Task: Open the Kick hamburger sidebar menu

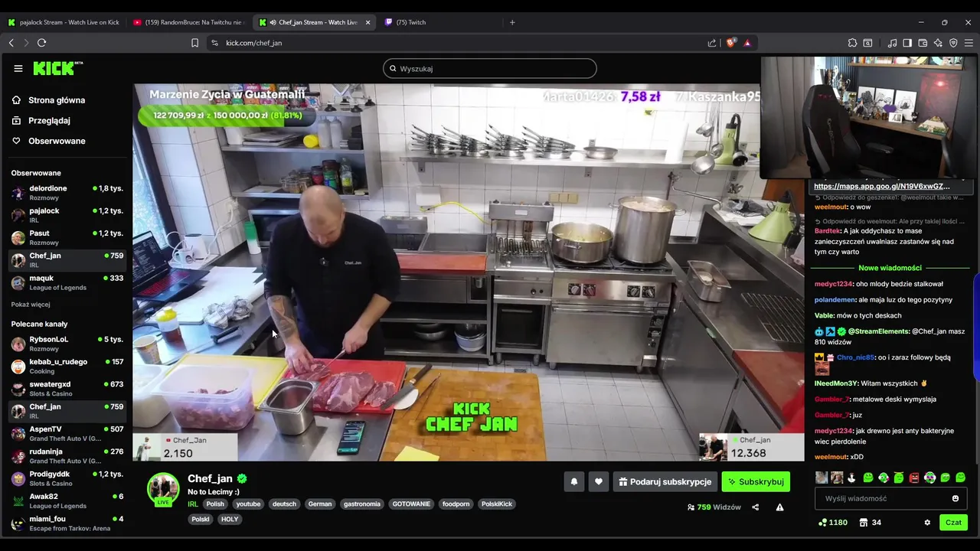Action: point(18,68)
